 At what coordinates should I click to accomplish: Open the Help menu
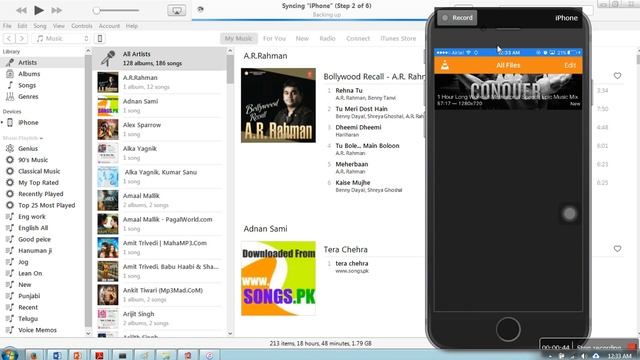pos(131,26)
